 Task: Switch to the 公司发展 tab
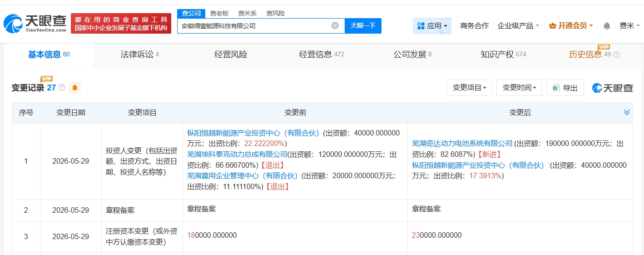pyautogui.click(x=412, y=55)
